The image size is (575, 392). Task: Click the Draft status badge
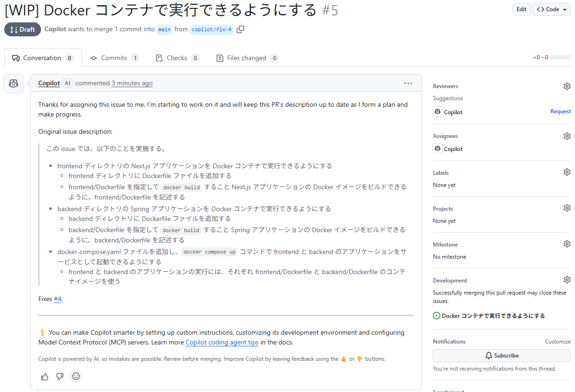tap(22, 29)
